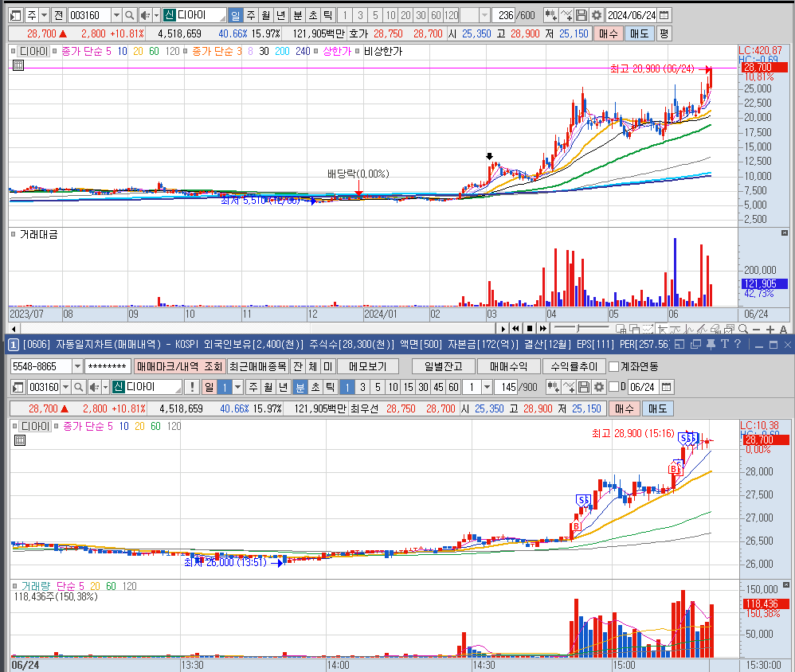Viewport: 795px width, 672px height.
Task: Select 초 period in lower chart toolbar
Action: (x=315, y=387)
